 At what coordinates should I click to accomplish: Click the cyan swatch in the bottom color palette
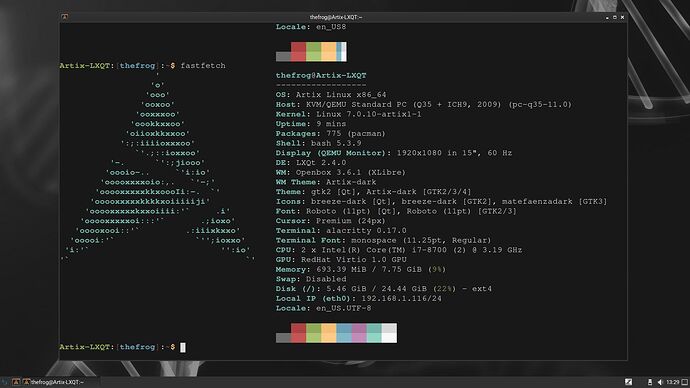click(x=374, y=333)
